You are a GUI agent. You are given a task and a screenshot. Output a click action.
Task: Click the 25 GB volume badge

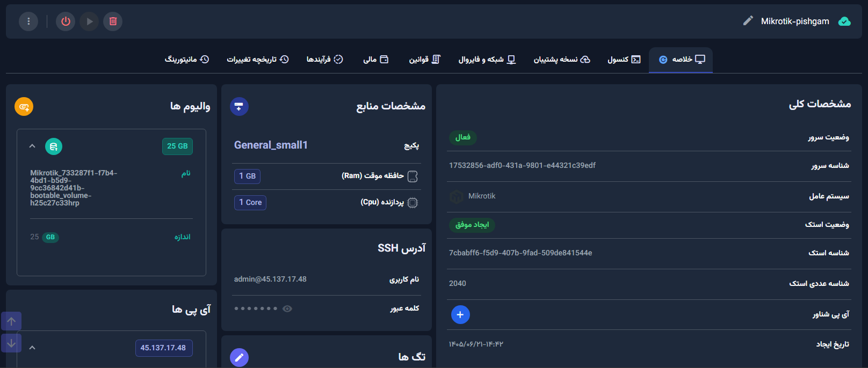pos(177,146)
